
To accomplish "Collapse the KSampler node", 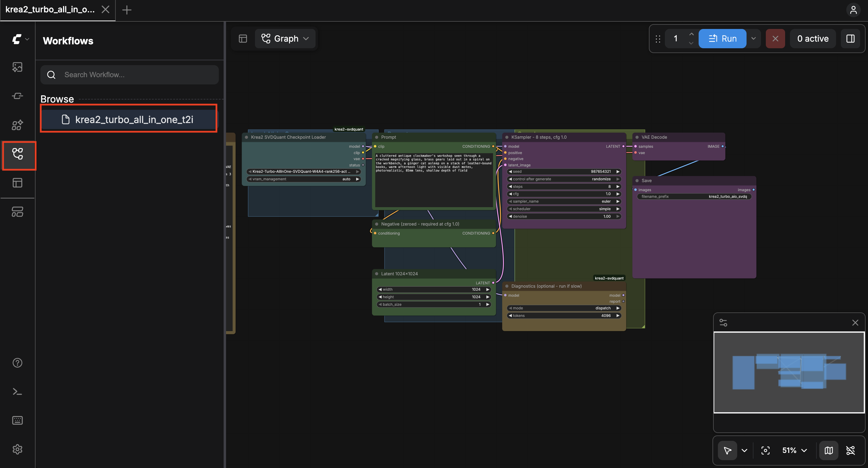I will 507,137.
